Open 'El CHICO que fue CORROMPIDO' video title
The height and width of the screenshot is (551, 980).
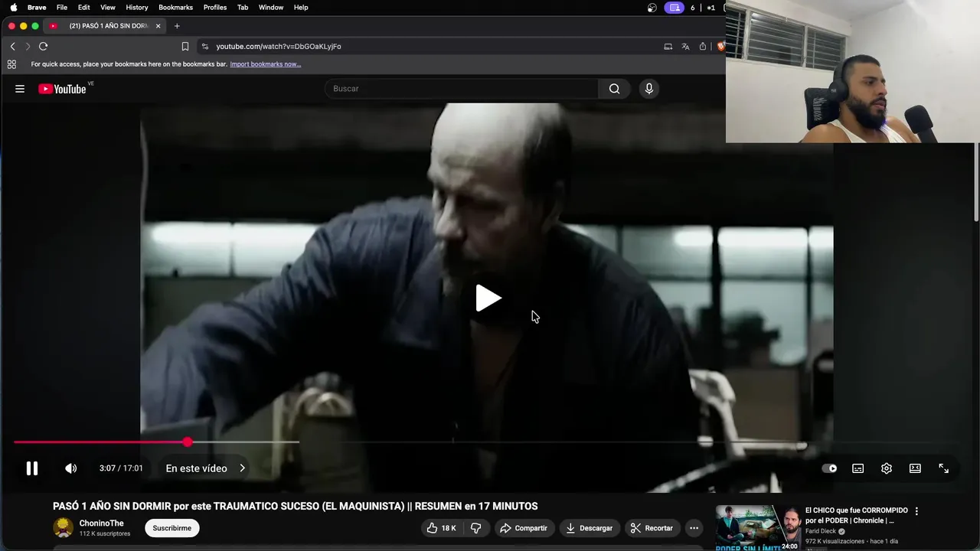[856, 515]
